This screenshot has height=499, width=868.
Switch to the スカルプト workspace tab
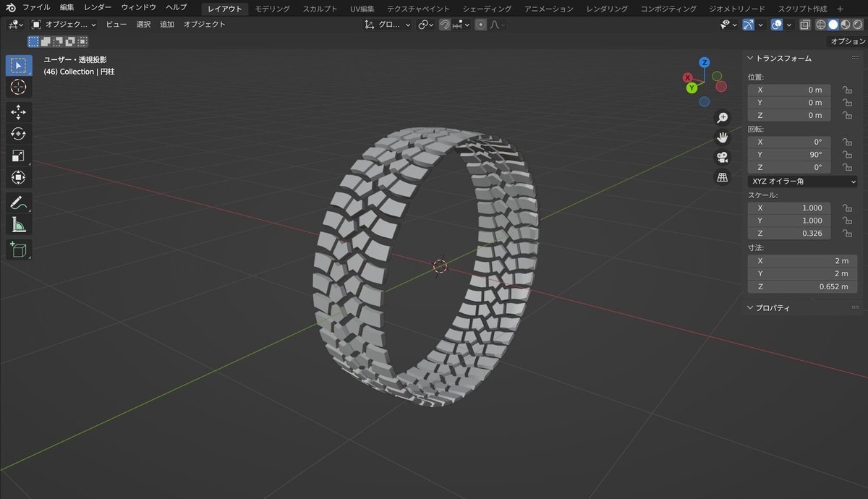(320, 9)
